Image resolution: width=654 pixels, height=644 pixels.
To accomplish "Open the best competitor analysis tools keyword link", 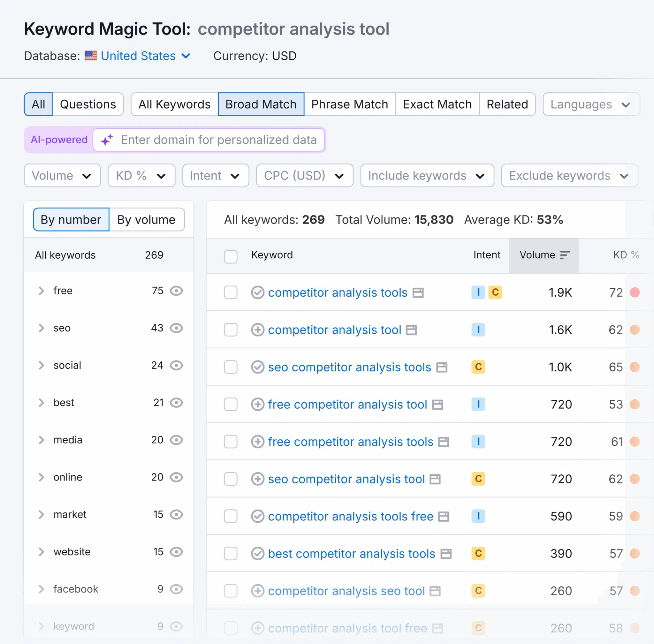I will pos(352,554).
